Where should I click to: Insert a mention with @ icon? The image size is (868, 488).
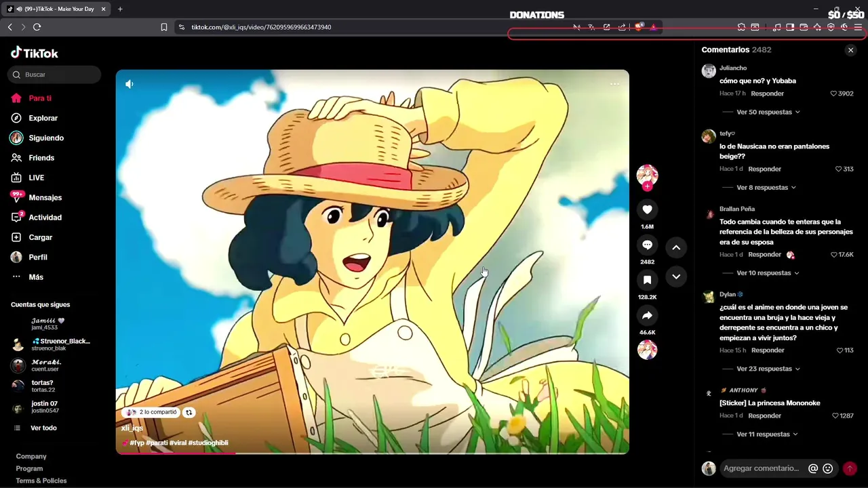813,468
